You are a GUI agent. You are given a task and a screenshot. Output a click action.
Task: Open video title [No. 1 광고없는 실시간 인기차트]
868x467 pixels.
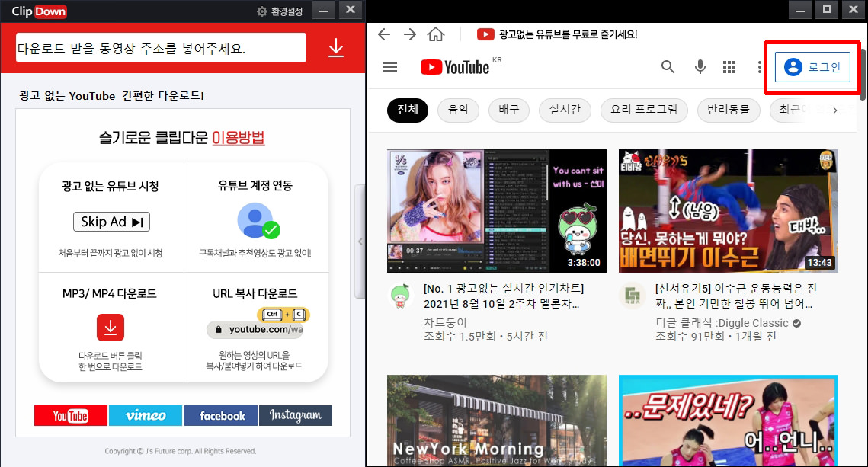pyautogui.click(x=503, y=296)
